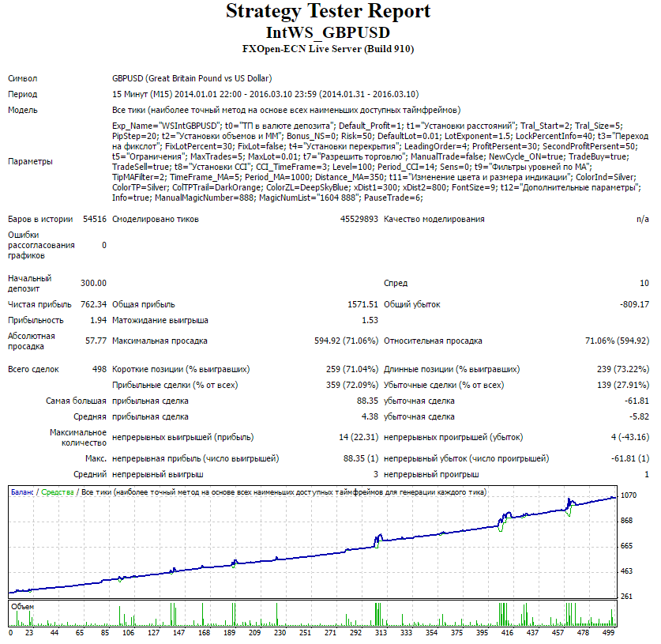Select the 594.92 (71.06%) maximal drawdown value
Image resolution: width=661 pixels, height=644 pixels.
click(346, 341)
